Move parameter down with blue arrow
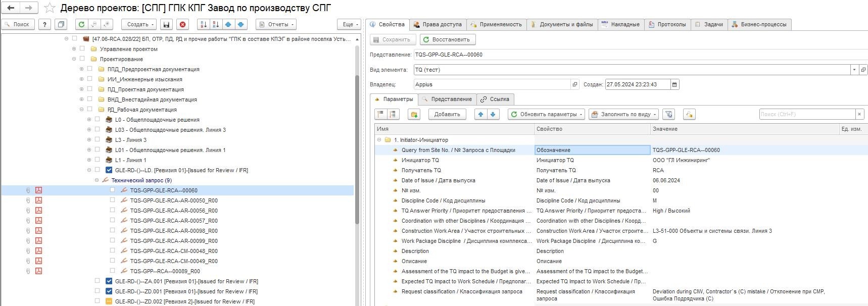This screenshot has width=868, height=306. (x=493, y=115)
